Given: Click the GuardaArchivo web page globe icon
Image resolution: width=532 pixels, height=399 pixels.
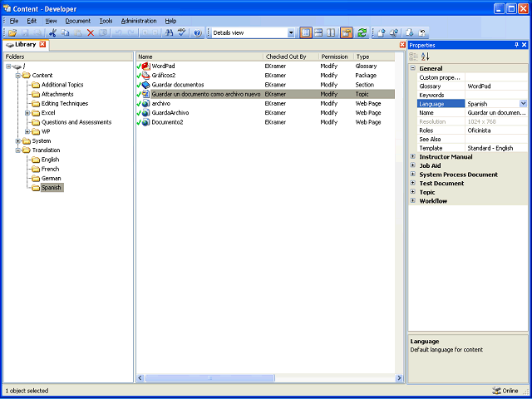Looking at the screenshot, I should point(146,113).
